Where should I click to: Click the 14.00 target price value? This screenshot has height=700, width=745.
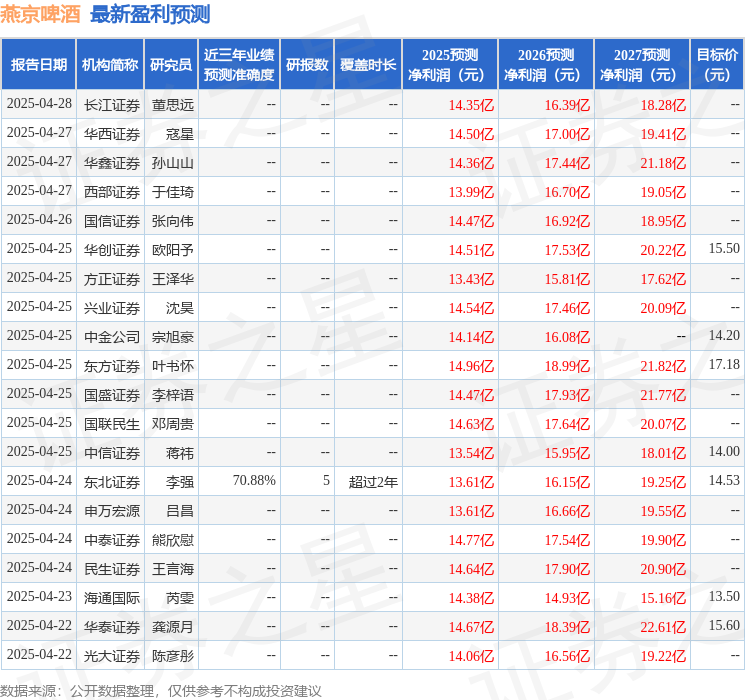pos(724,451)
